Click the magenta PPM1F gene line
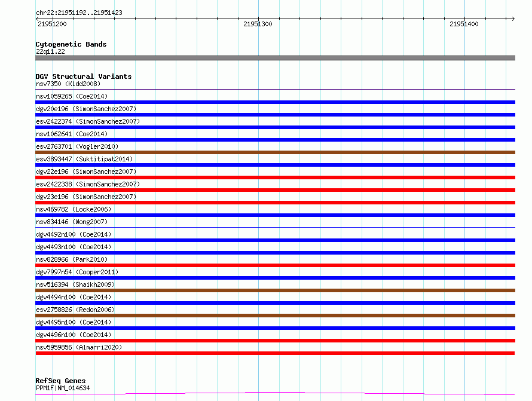The height and width of the screenshot is (401, 532). 275,394
